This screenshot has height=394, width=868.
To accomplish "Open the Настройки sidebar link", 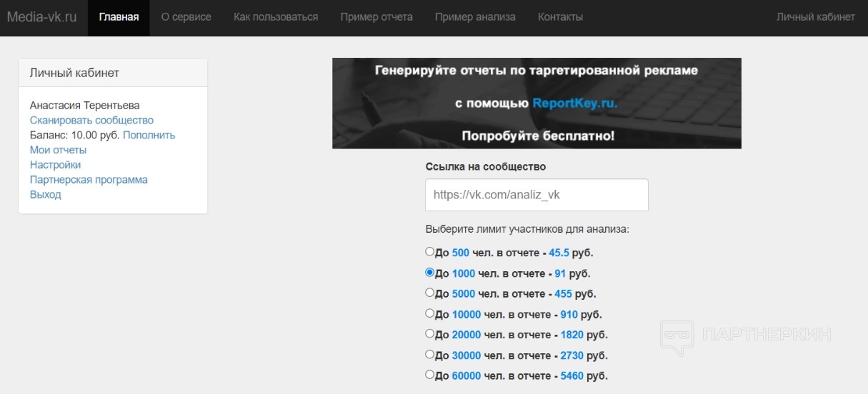I will [55, 165].
